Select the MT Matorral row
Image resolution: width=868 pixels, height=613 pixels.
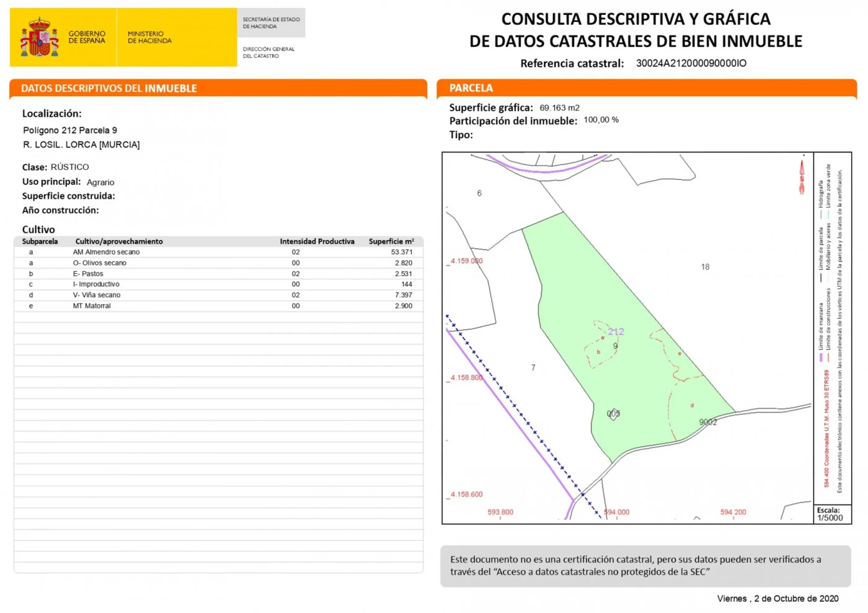tap(218, 306)
